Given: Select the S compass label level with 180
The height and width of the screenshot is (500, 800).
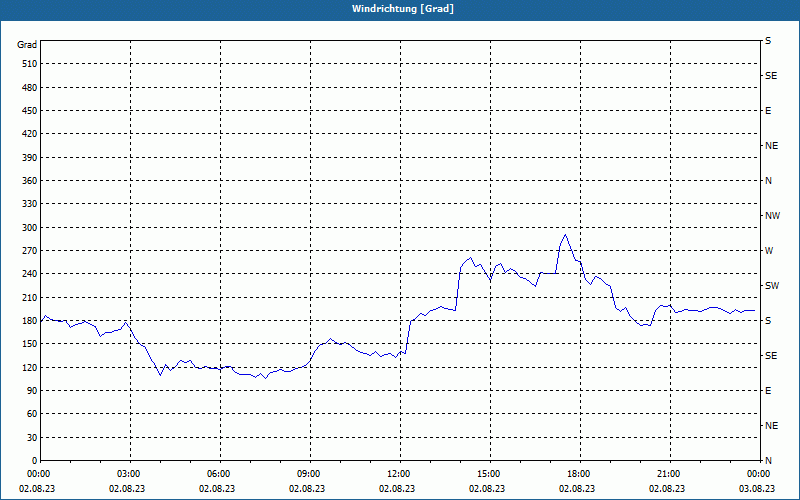Looking at the screenshot, I should click(768, 321).
